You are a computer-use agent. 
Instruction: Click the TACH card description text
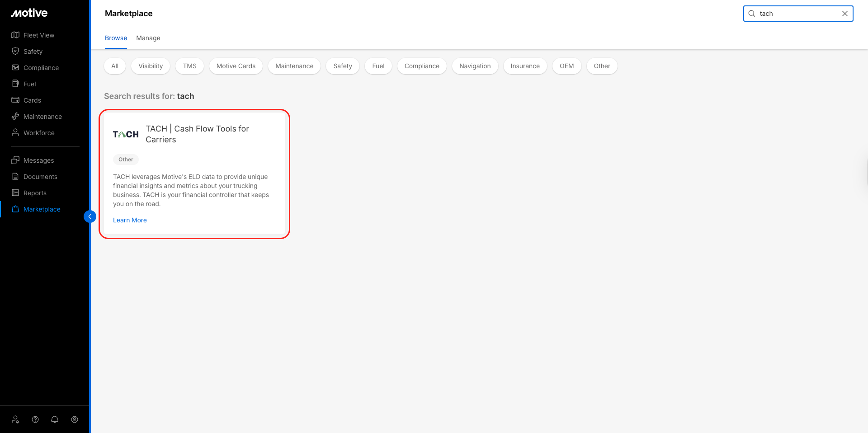point(191,190)
